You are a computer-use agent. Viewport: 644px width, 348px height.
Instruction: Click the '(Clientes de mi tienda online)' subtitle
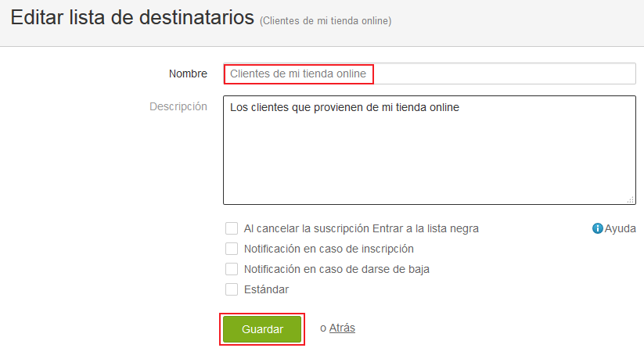pyautogui.click(x=326, y=21)
